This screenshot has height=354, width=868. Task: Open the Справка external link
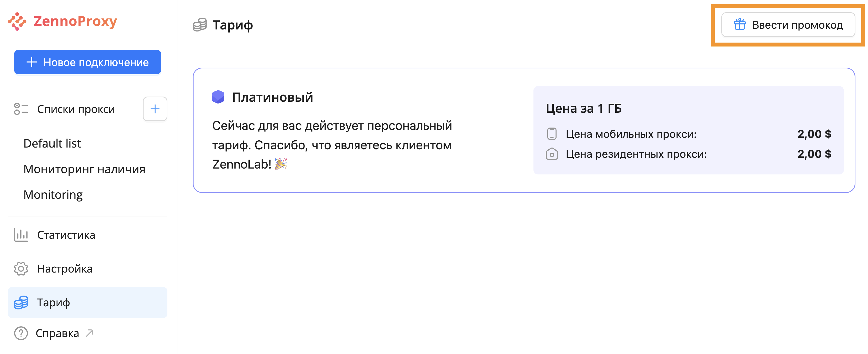[58, 333]
